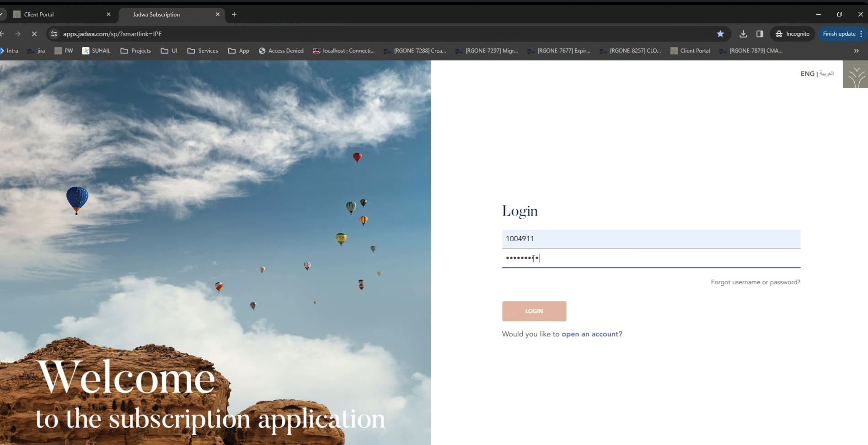This screenshot has height=445, width=868.
Task: Click the bookmark star icon in address bar
Action: pyautogui.click(x=720, y=34)
